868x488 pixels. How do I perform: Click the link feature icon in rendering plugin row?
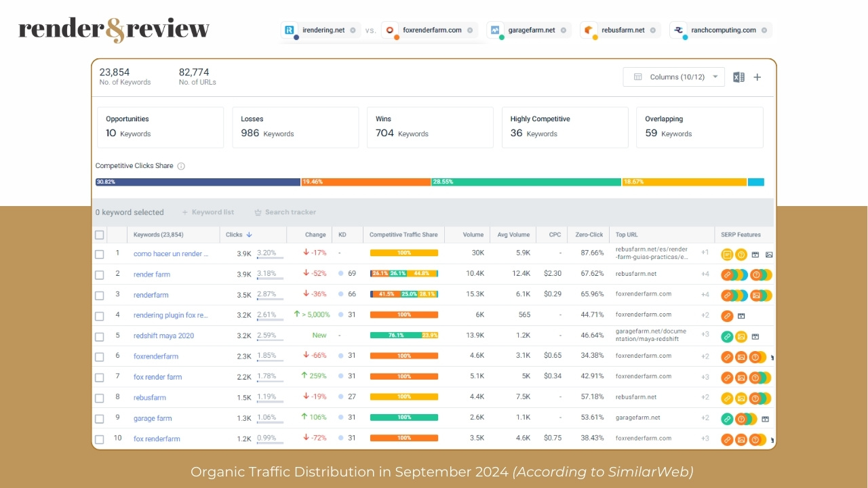pyautogui.click(x=727, y=315)
